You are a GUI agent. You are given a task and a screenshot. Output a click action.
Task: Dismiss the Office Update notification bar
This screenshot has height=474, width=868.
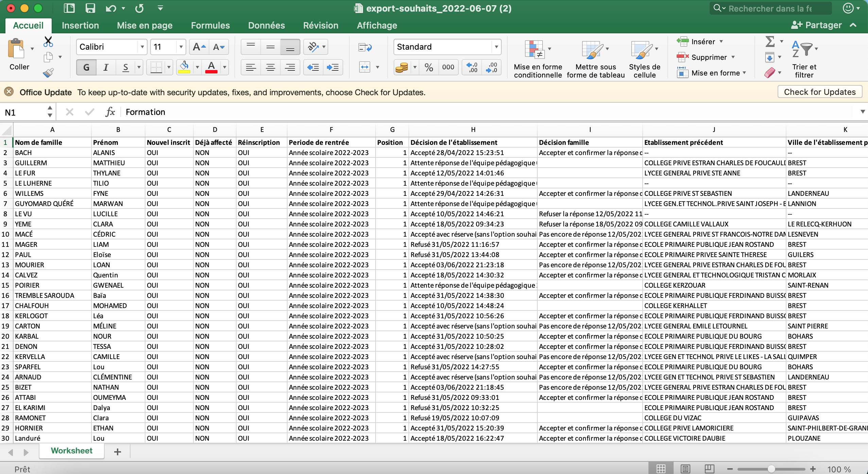pos(9,92)
